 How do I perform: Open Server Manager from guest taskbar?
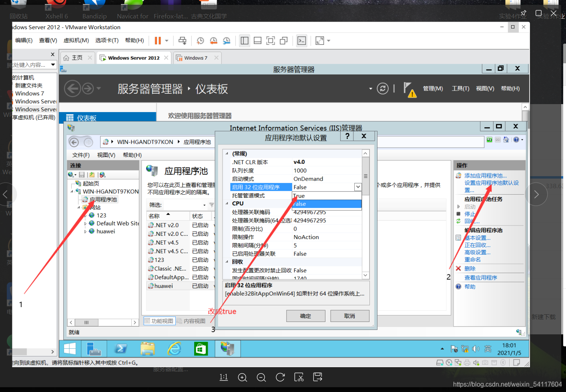(94, 349)
